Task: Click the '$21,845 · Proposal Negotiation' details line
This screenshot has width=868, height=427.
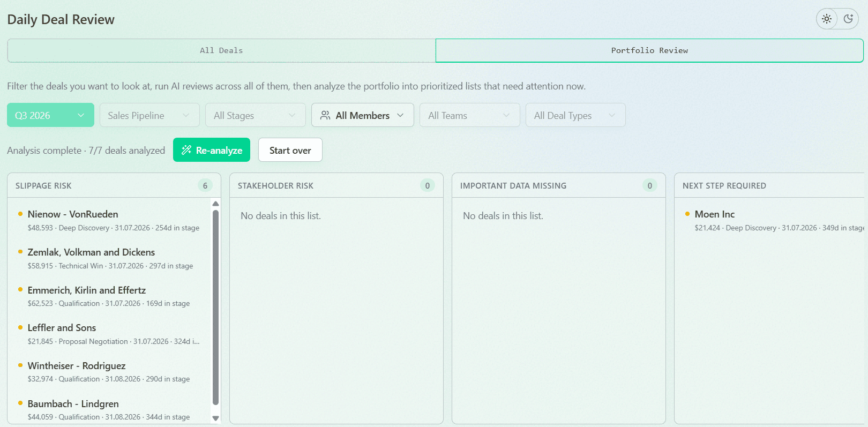Action: tap(114, 341)
